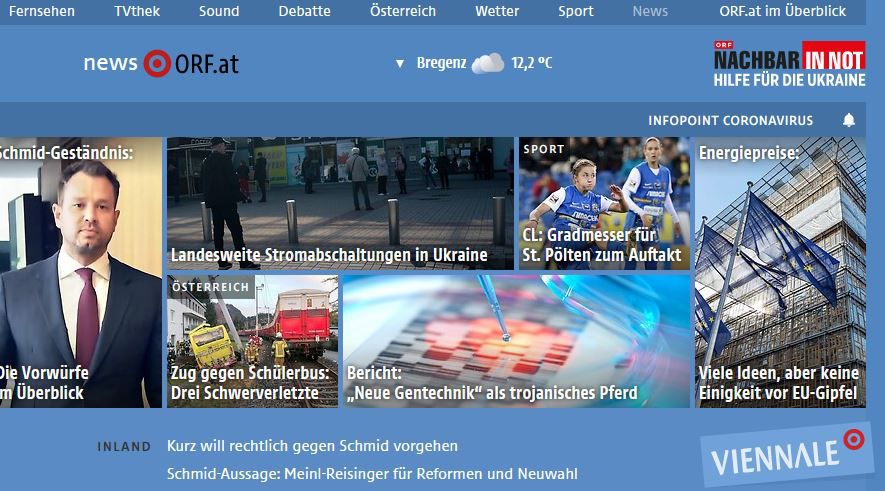The height and width of the screenshot is (491, 885).
Task: Open the Wetter page
Action: 497,11
